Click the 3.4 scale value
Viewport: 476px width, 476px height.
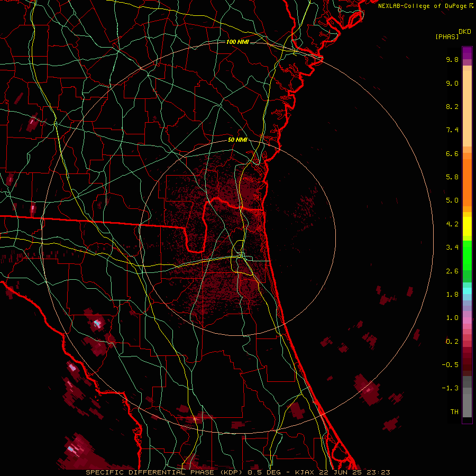tap(452, 248)
